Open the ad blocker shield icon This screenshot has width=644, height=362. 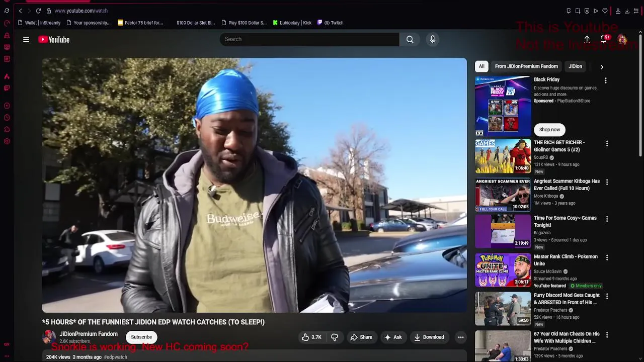click(x=587, y=11)
